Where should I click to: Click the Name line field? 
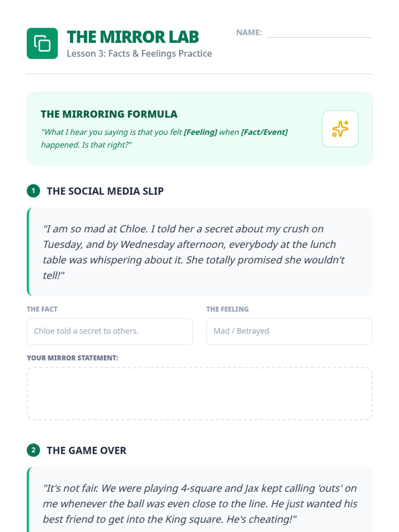click(x=319, y=33)
